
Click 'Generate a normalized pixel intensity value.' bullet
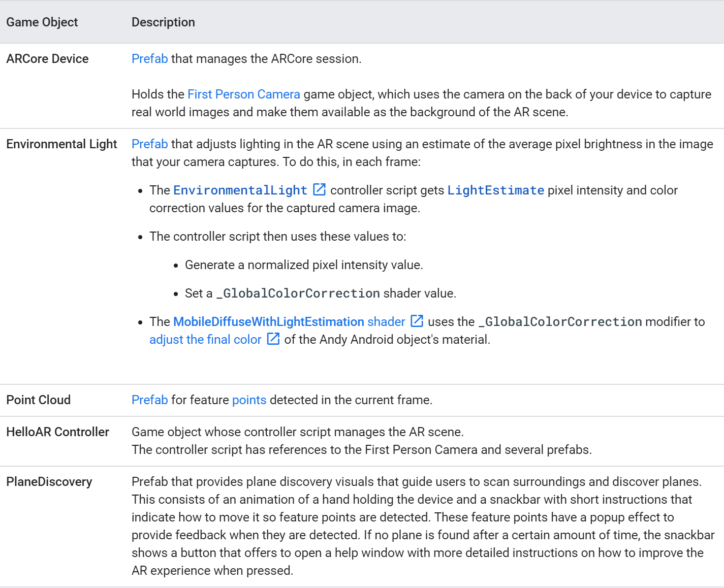[304, 265]
